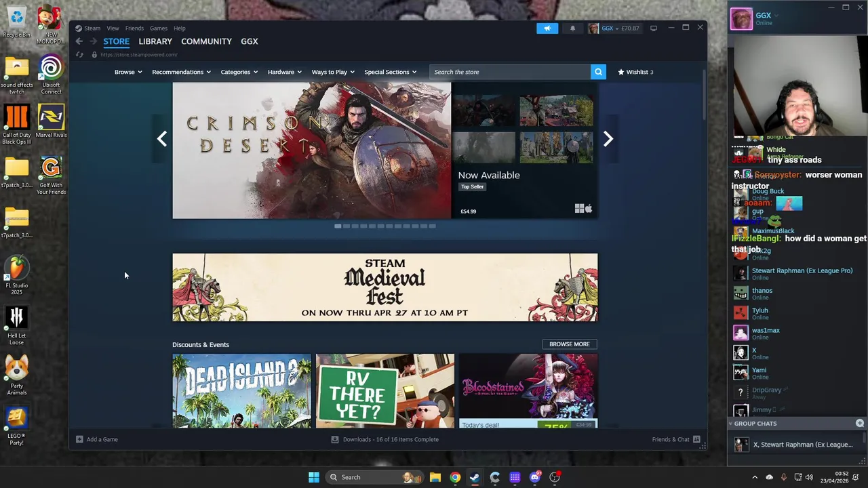Go forward using the Steam forward arrow
868x488 pixels.
(x=92, y=41)
